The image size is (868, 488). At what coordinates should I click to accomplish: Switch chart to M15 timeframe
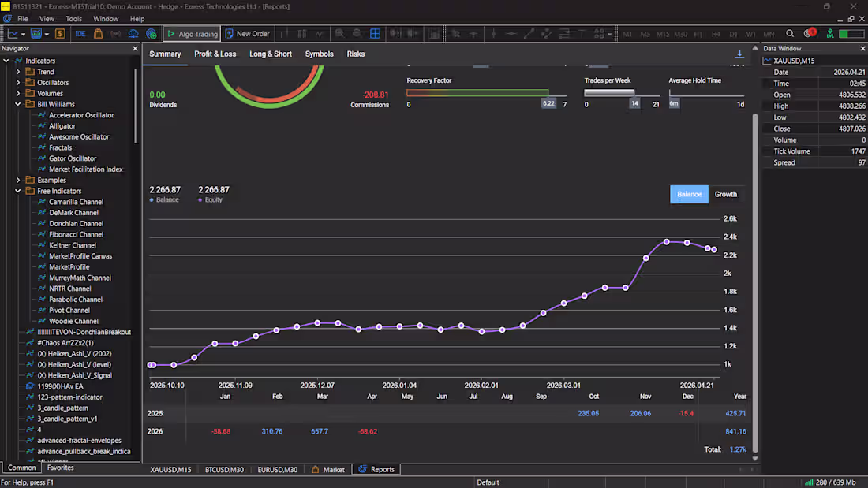coord(663,34)
